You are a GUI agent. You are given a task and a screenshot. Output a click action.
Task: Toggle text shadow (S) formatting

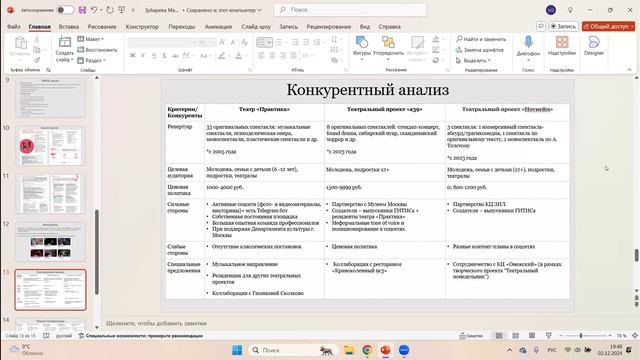[164, 56]
